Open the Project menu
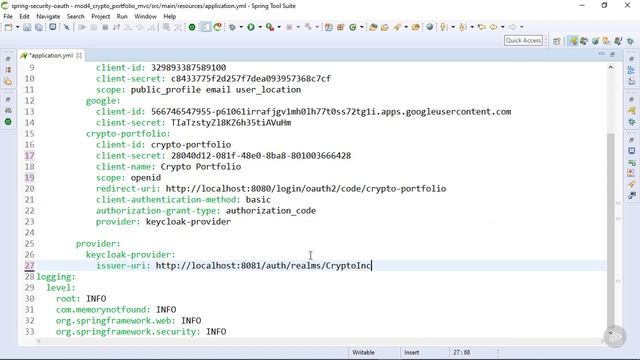This screenshot has width=640, height=360. [x=101, y=16]
